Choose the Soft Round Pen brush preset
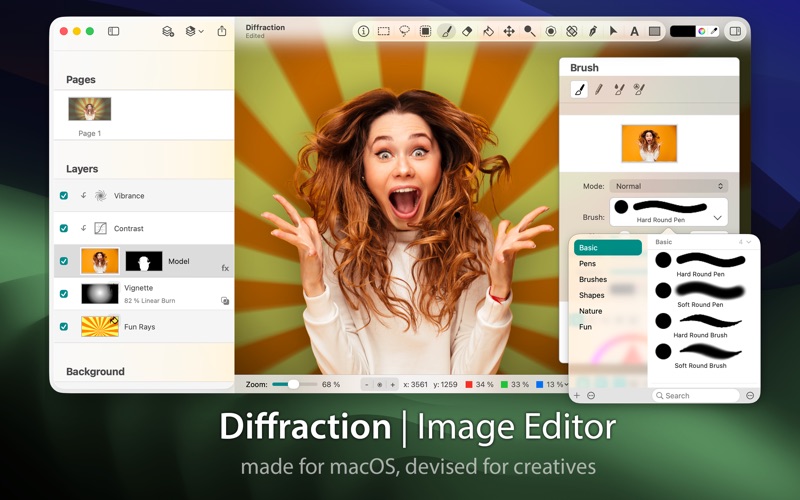This screenshot has height=500, width=800. pos(701,294)
